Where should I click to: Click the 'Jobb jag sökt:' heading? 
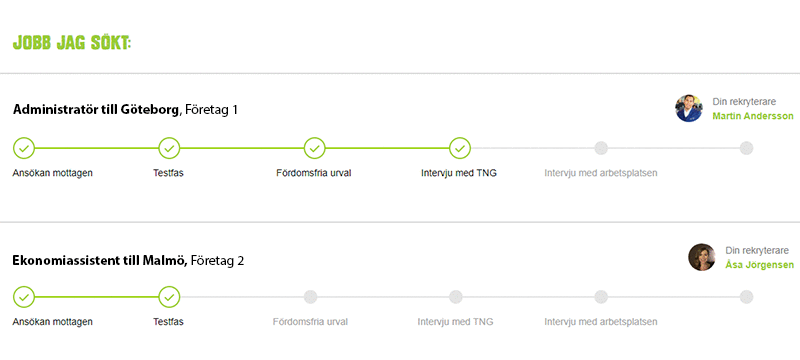(72, 43)
